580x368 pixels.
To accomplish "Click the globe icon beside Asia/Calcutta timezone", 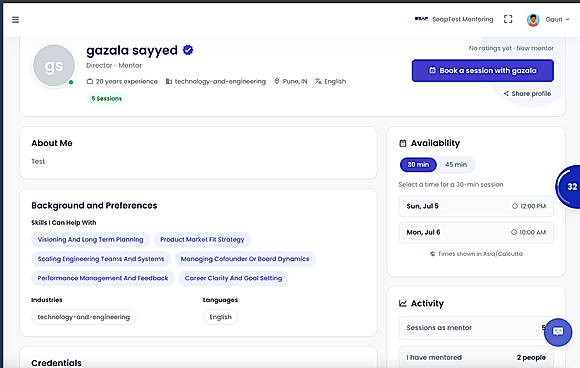I will pos(432,254).
